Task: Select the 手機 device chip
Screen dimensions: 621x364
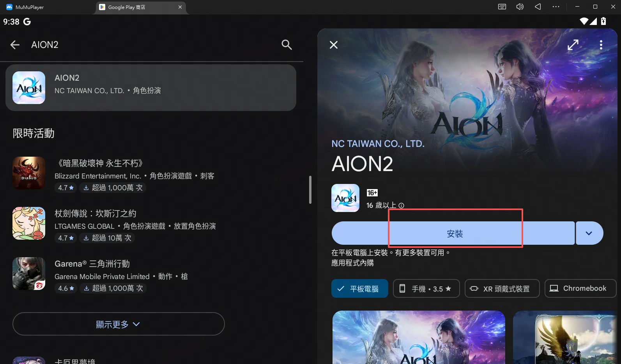Action: pos(426,288)
